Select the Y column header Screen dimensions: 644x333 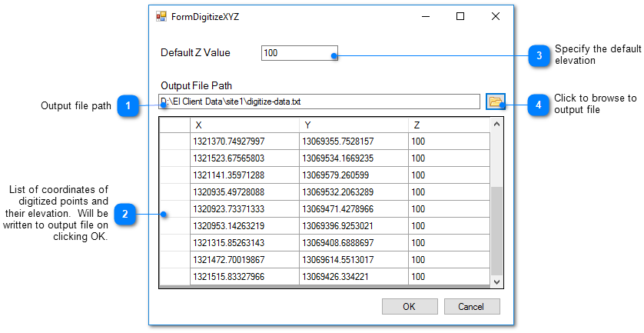(x=354, y=125)
